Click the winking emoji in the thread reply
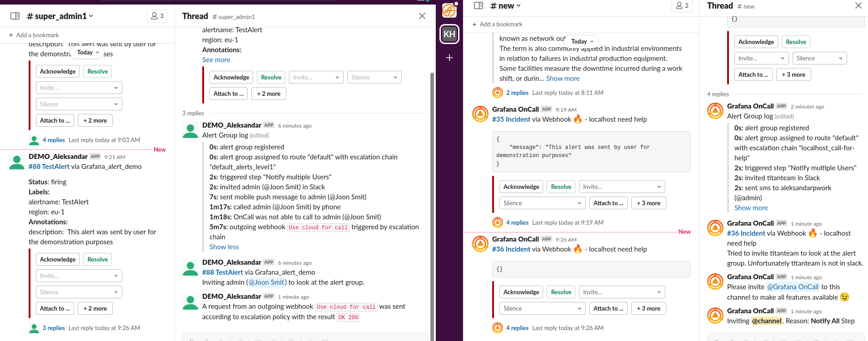868x341 pixels. (x=845, y=297)
